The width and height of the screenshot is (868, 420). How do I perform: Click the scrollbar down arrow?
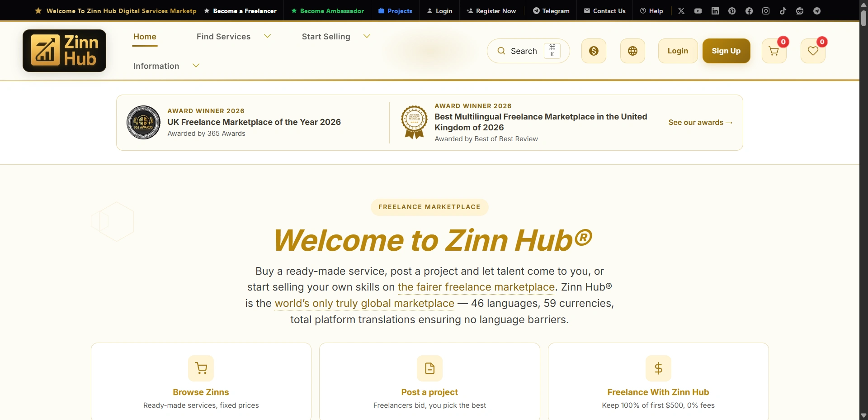coord(863,415)
